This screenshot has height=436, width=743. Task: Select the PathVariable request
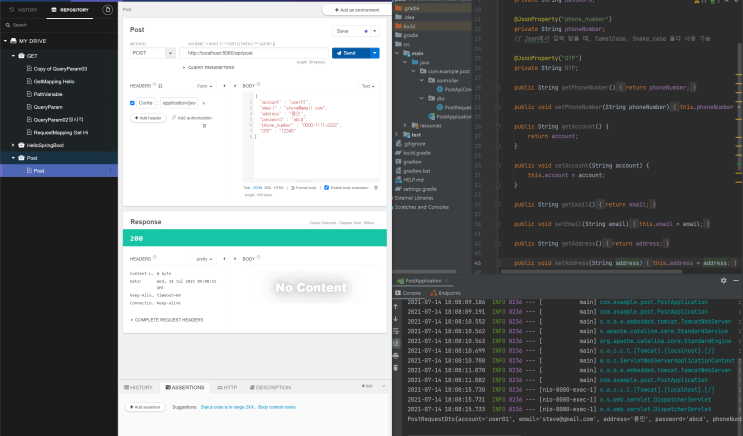[48, 94]
